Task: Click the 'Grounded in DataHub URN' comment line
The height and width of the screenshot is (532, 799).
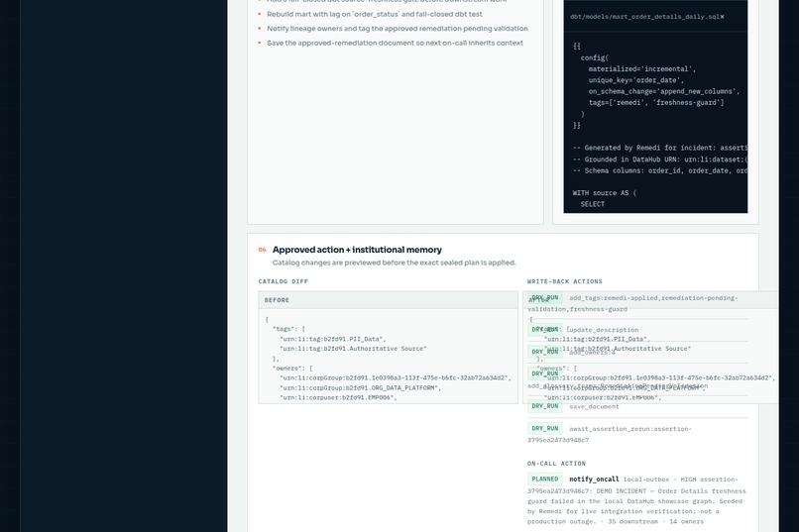Action: 660,159
